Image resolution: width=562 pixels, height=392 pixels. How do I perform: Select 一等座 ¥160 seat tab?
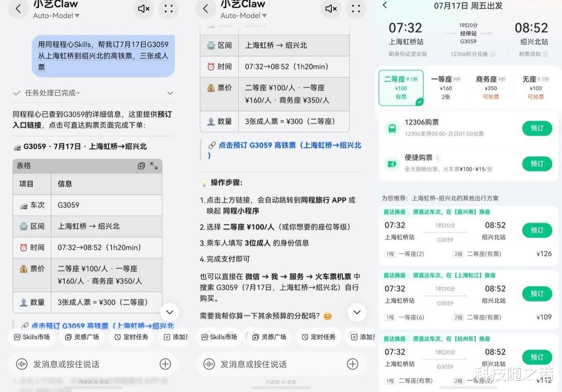[x=446, y=88]
